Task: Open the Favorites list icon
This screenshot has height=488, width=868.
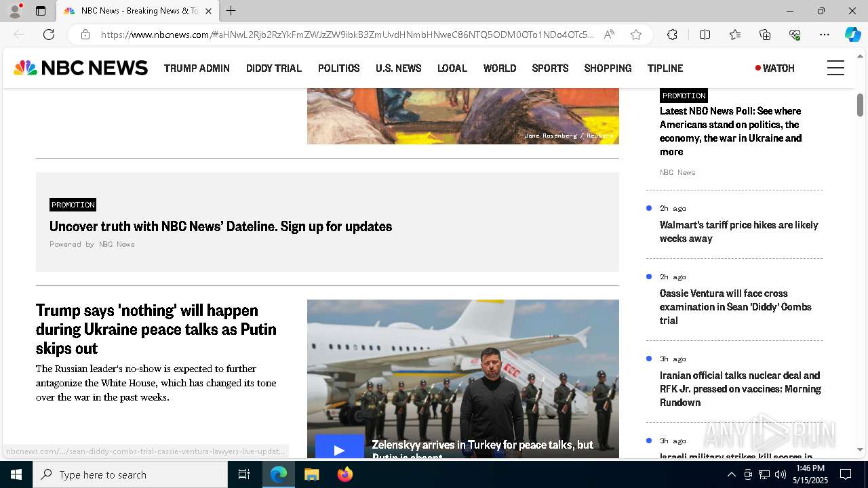Action: [735, 35]
